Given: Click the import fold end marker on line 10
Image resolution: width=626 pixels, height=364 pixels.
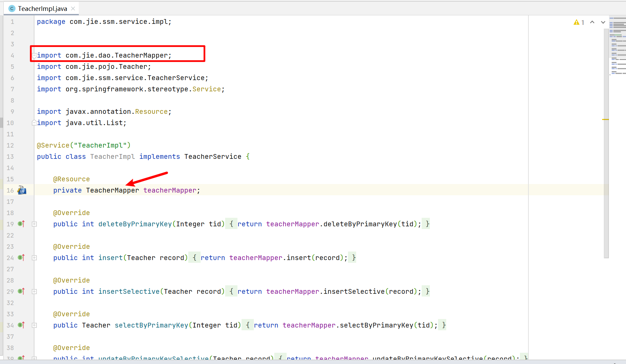Looking at the screenshot, I should pos(34,123).
